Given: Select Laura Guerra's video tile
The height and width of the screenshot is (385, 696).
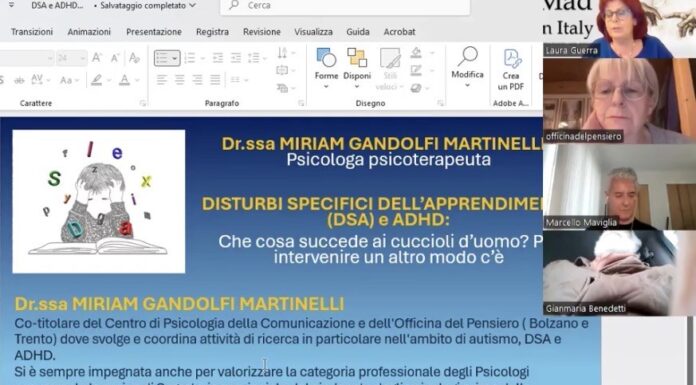Looking at the screenshot, I should tap(619, 28).
